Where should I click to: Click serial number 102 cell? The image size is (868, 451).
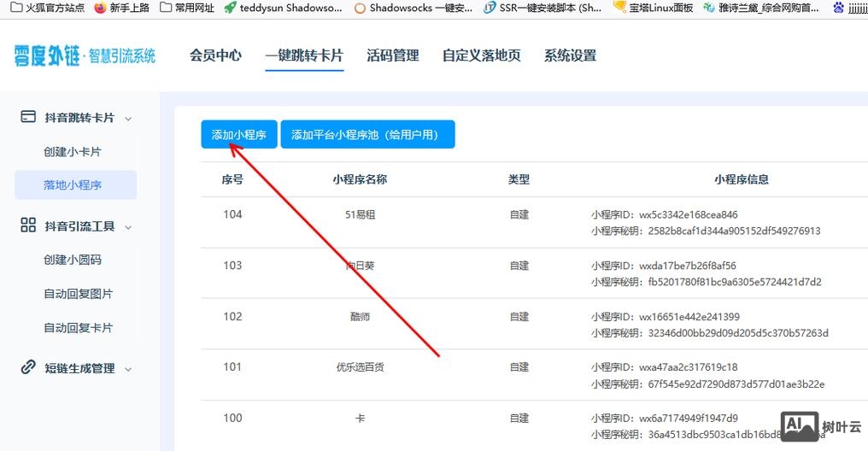(x=232, y=317)
